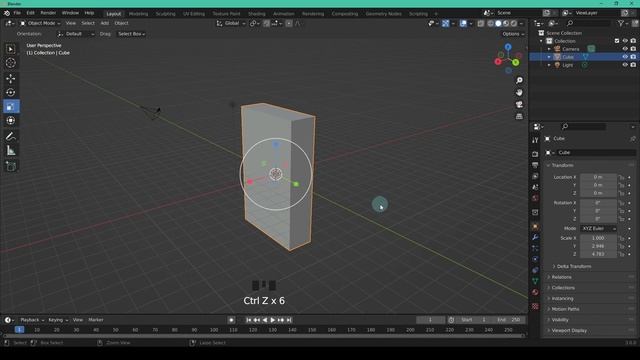The image size is (640, 360).
Task: Select the Select Box tool in toolbar
Action: [x=11, y=49]
